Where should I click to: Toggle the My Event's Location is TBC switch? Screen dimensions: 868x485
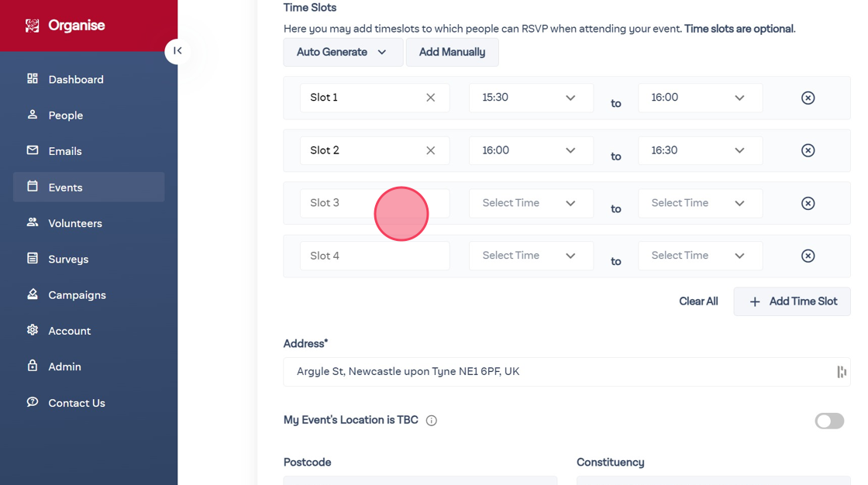(828, 421)
